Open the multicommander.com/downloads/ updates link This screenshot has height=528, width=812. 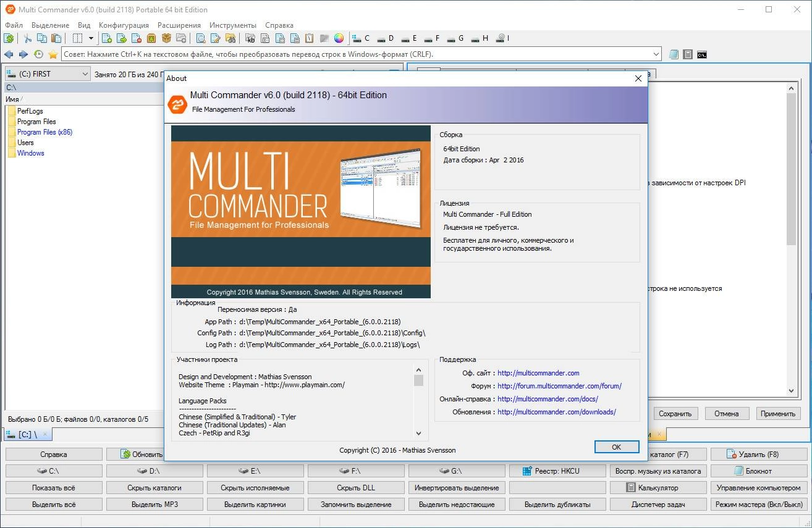point(557,412)
